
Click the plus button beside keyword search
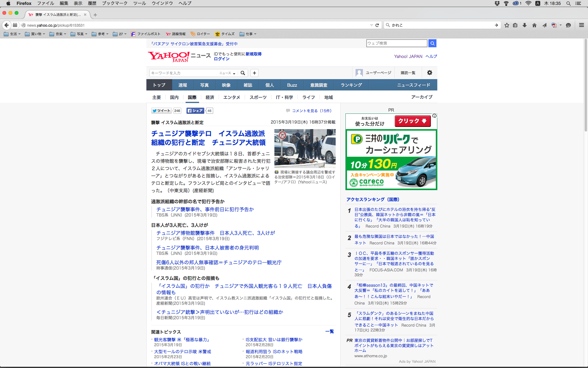point(254,73)
